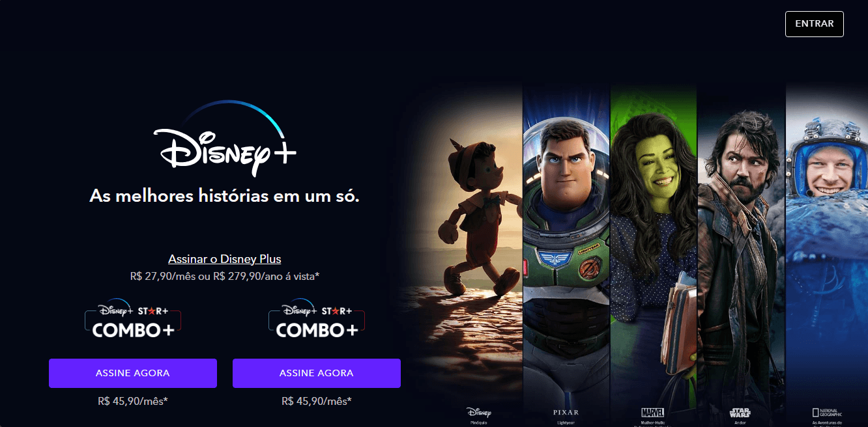Click the tagline As melhores histórias
The image size is (868, 427).
225,196
